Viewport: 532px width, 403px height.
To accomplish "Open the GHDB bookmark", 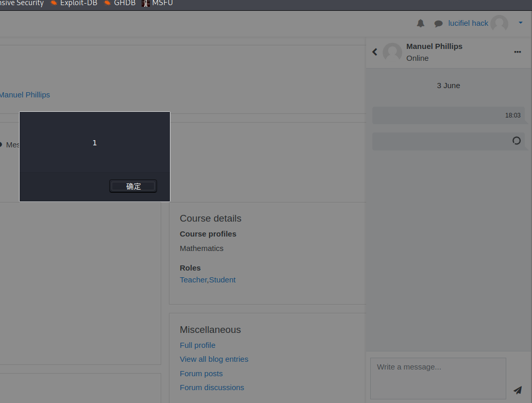I will click(x=120, y=3).
